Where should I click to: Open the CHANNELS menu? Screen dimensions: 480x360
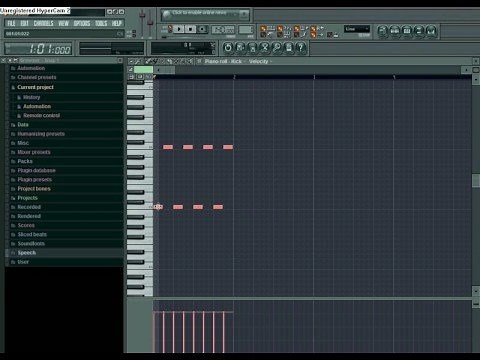pos(43,23)
